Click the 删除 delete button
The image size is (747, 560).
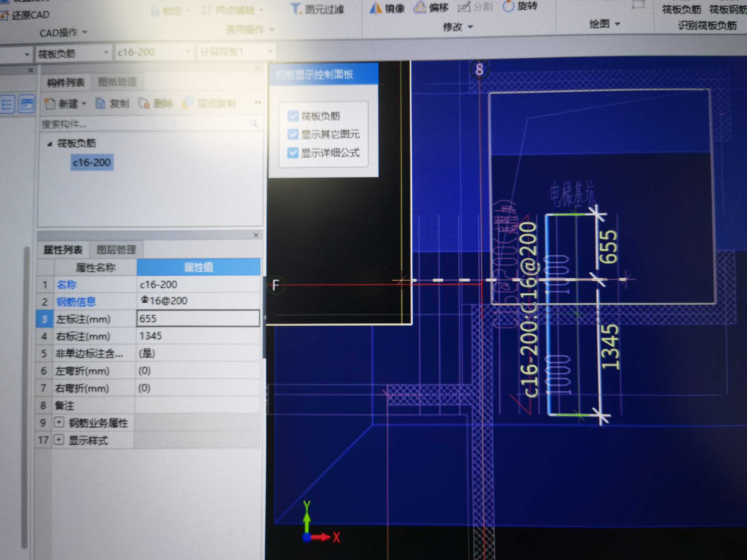pyautogui.click(x=156, y=104)
